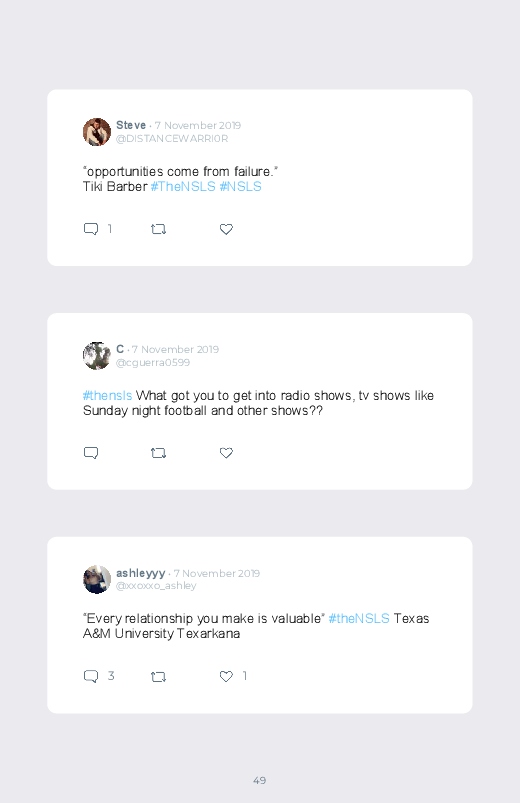Click reply icon on Steve's tweet
This screenshot has height=803, width=520.
click(91, 229)
